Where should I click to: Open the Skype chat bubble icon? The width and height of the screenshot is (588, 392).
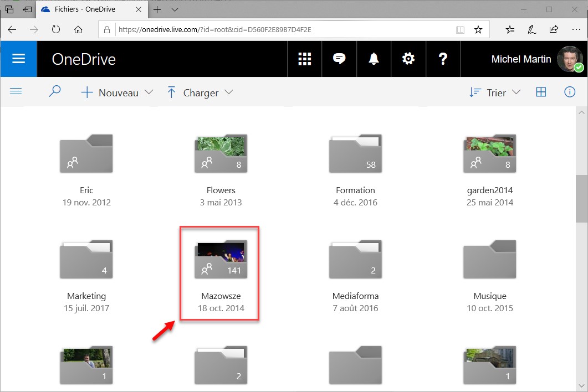click(x=339, y=59)
